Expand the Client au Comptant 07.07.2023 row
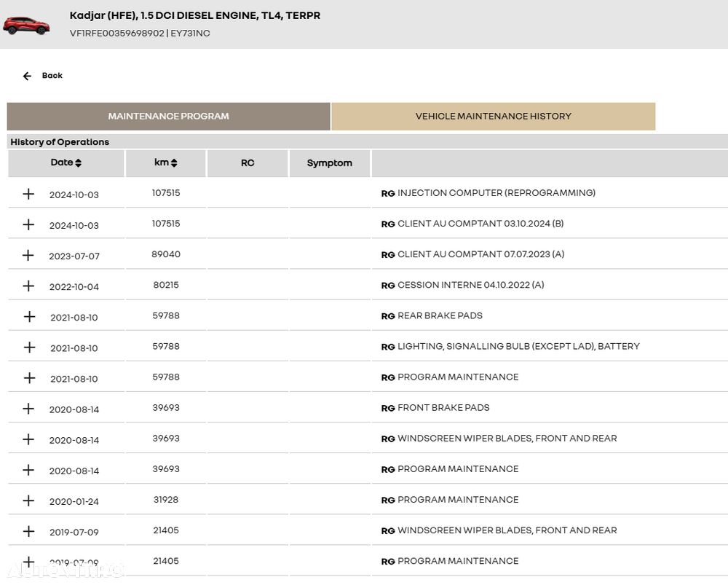728x585 pixels. coord(28,255)
